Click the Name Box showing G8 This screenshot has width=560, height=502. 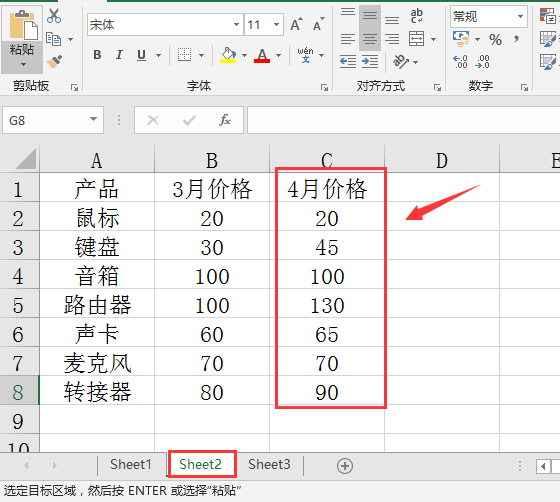(53, 120)
